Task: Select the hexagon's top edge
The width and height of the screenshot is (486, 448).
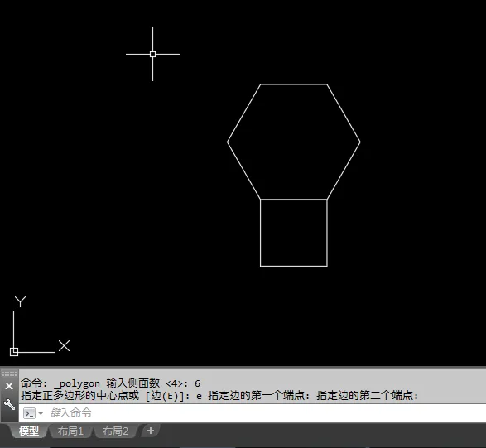Action: [294, 84]
